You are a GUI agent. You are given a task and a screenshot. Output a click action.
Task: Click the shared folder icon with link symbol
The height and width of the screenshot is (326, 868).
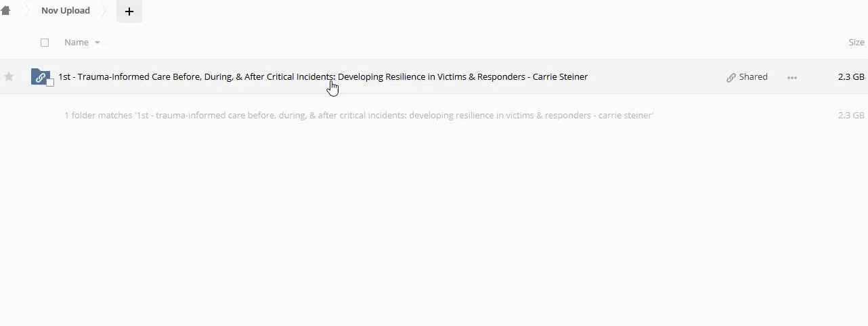[40, 76]
